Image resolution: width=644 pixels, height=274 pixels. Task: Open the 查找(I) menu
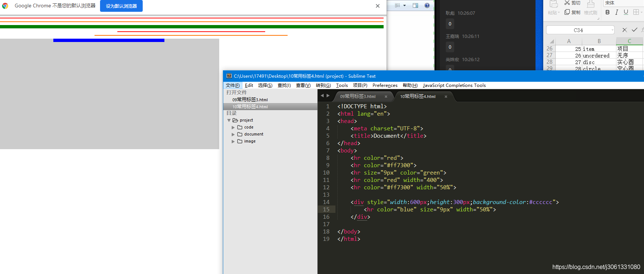(284, 85)
